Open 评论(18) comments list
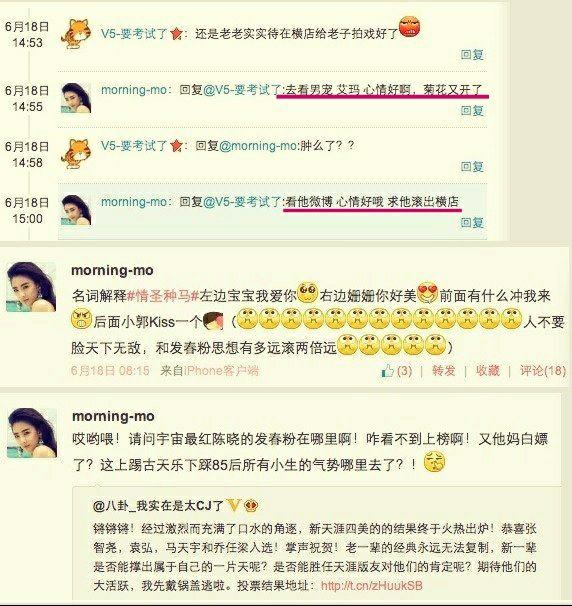Screen dimensions: 572x606 pyautogui.click(x=543, y=371)
